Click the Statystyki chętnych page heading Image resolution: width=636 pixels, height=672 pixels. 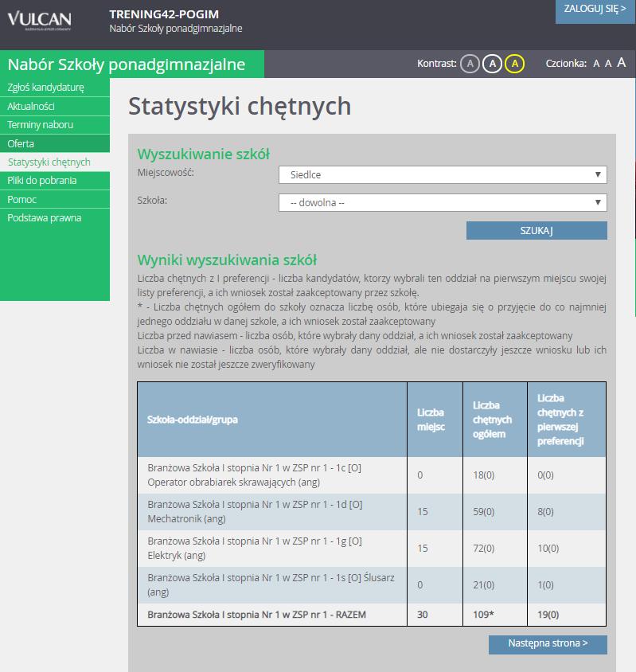tap(240, 106)
